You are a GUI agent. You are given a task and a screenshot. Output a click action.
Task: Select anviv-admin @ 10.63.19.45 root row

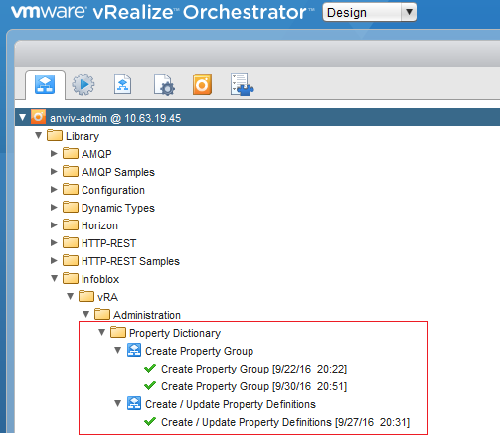tap(257, 117)
